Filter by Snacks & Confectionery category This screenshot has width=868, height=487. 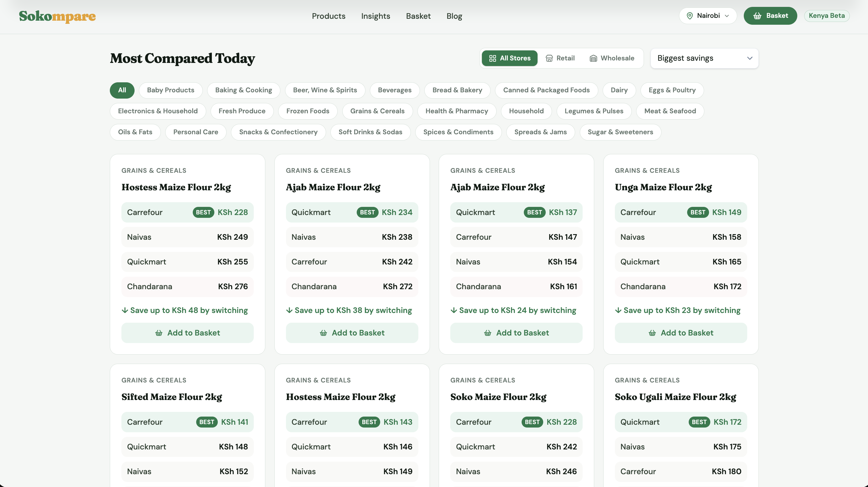(278, 132)
